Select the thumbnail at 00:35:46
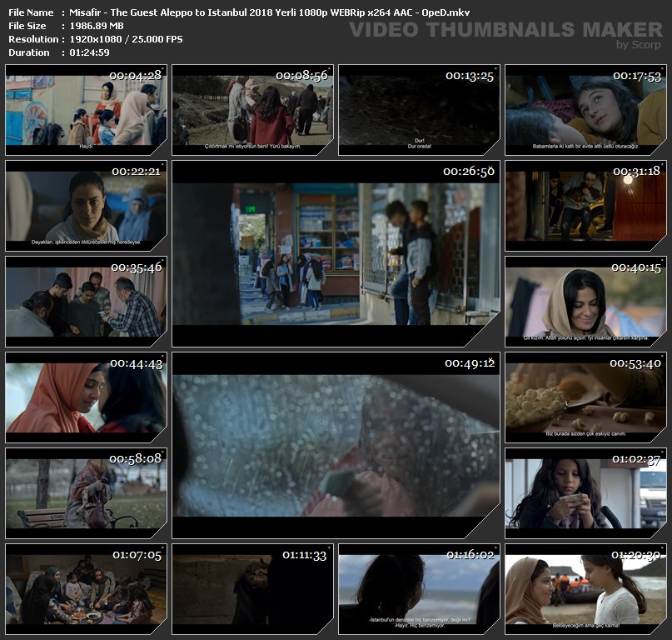The width and height of the screenshot is (672, 640). tap(86, 302)
